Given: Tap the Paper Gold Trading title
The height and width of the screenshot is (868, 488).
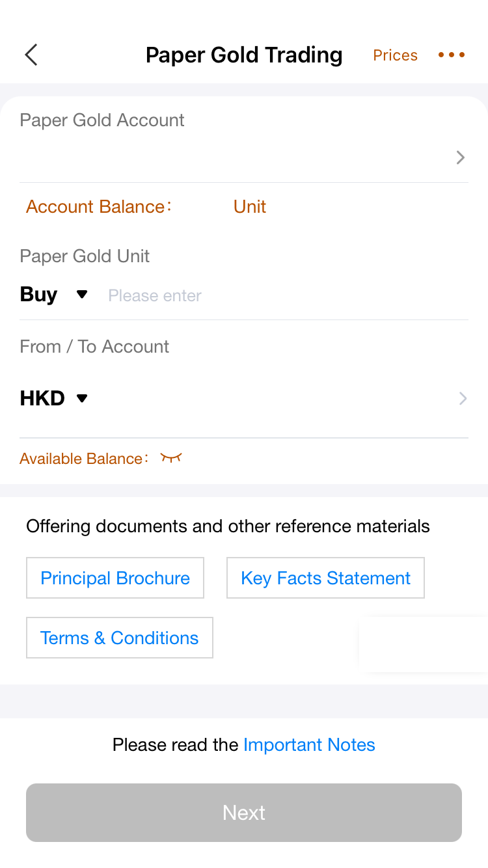Looking at the screenshot, I should (x=244, y=55).
